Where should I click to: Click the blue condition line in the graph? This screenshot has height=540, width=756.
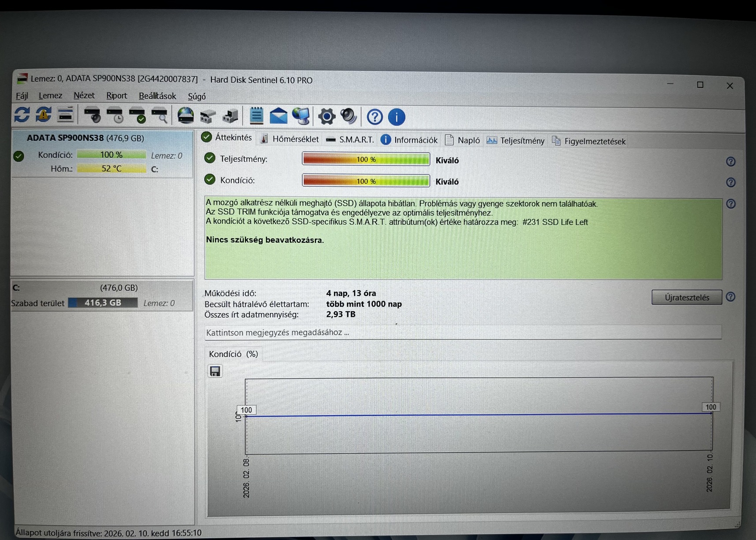point(479,415)
